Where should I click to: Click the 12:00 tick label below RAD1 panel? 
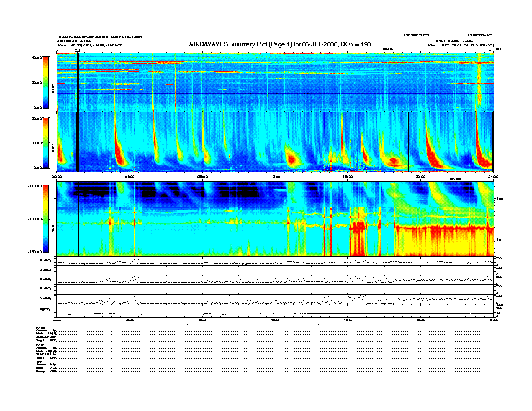click(275, 177)
